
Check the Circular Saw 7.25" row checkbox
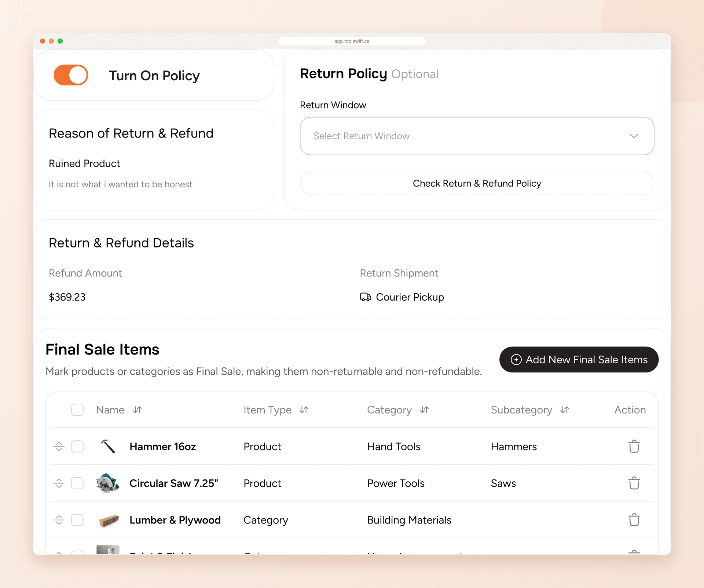pos(77,483)
